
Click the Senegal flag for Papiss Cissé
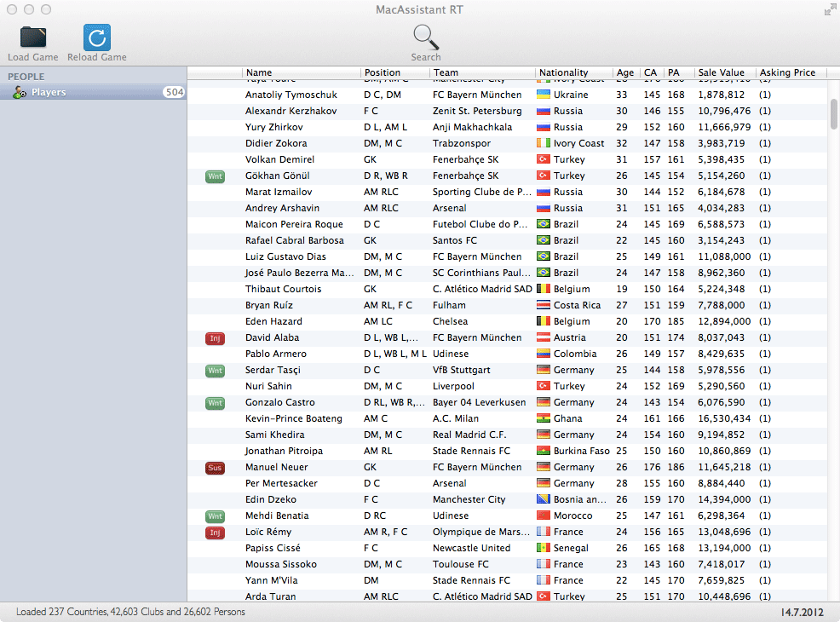point(544,548)
